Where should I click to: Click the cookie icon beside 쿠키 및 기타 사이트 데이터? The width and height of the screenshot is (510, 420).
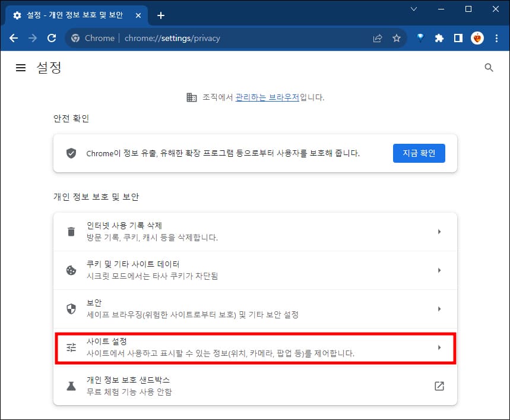tap(71, 270)
